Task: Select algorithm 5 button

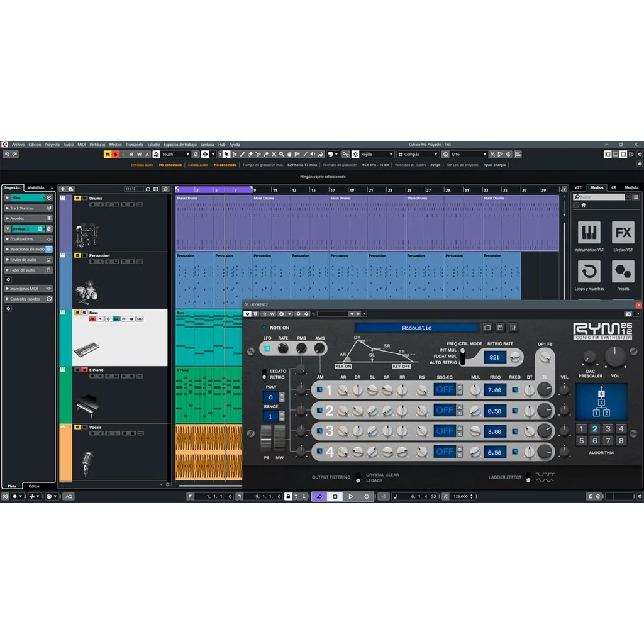Action: (x=581, y=441)
